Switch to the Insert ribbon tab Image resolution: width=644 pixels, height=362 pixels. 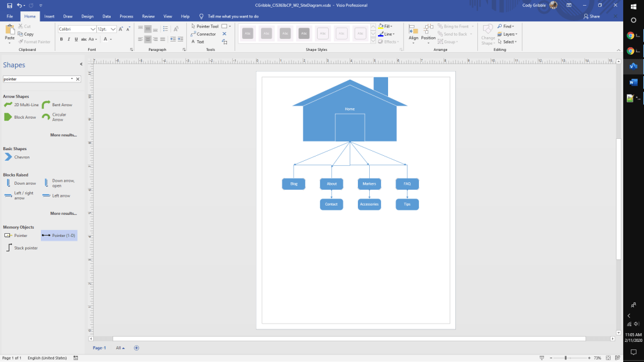coord(49,16)
